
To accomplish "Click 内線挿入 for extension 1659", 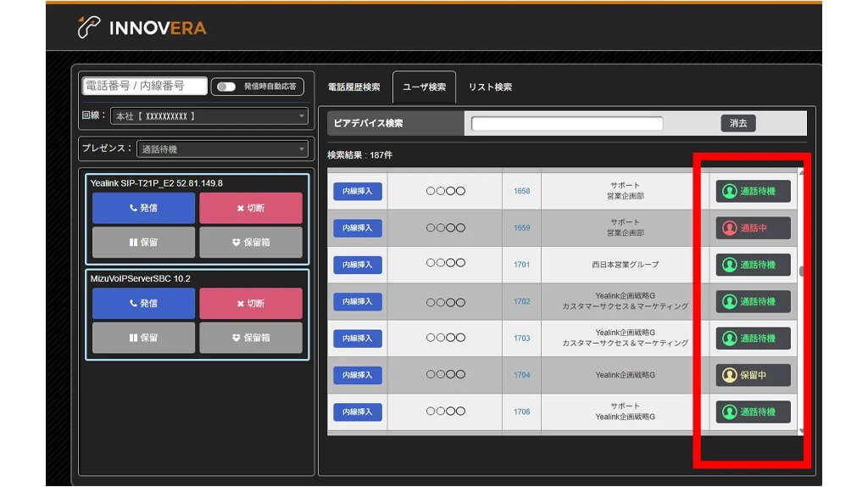I will tap(358, 227).
